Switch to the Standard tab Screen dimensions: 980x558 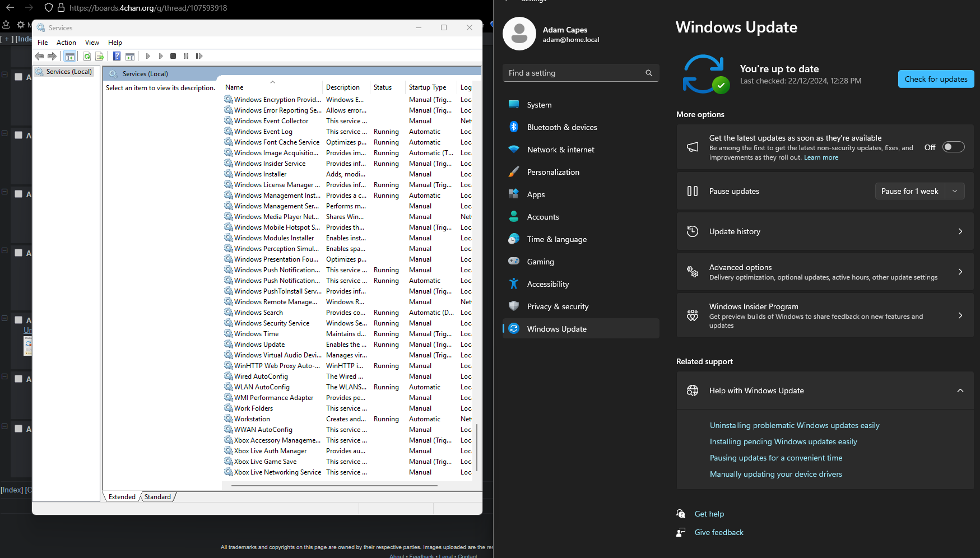(157, 497)
